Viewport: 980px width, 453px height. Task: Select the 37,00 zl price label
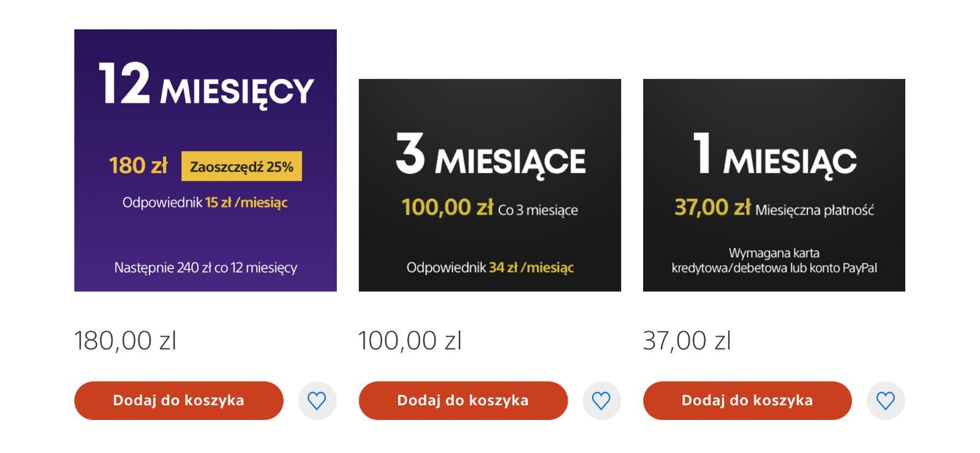[x=687, y=340]
